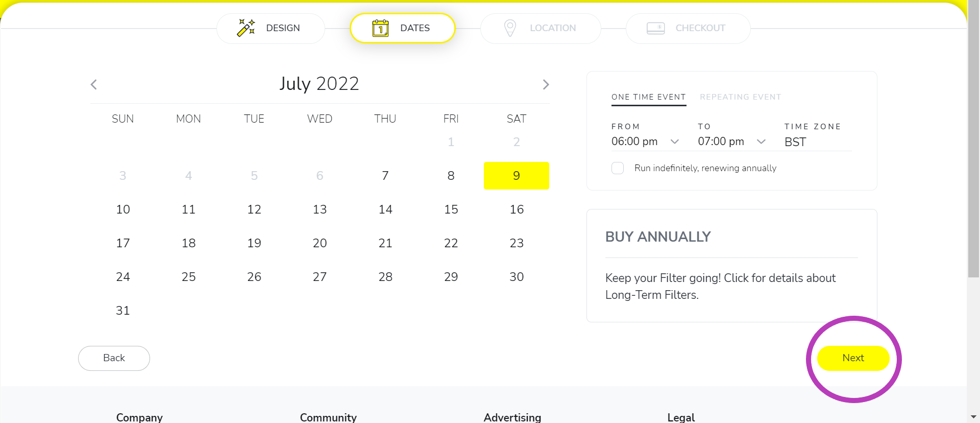Click the yellow Next button
The image size is (980, 423).
click(x=853, y=358)
